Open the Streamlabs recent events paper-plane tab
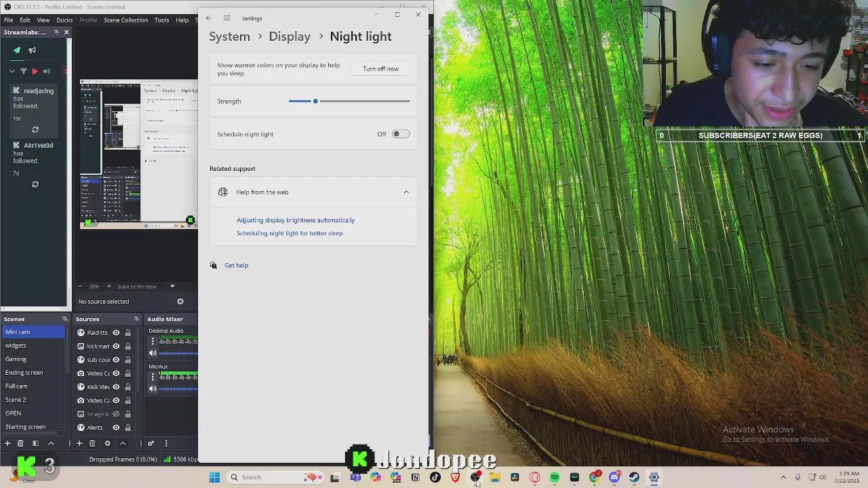The image size is (868, 488). pos(17,50)
